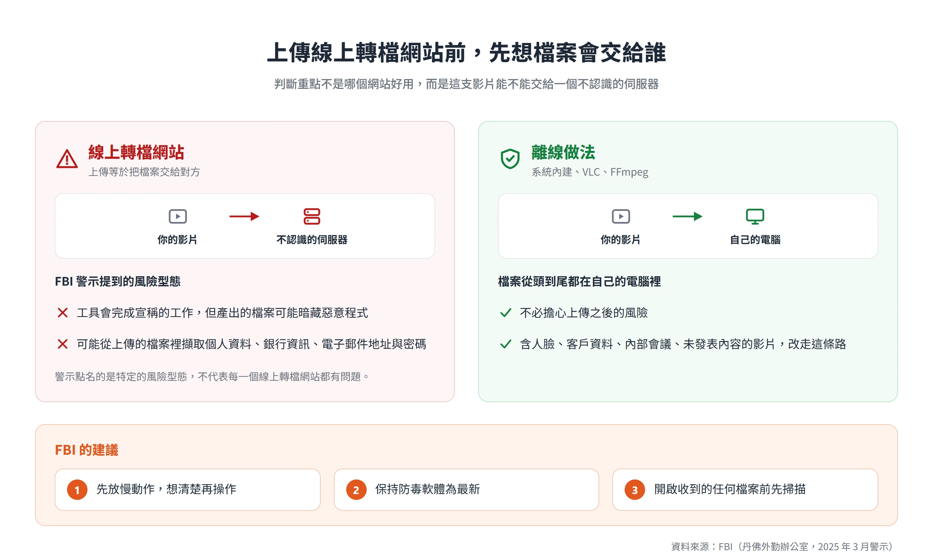Click the source note 資料來源：FBI
Screen dimensions: 933x560
click(782, 547)
